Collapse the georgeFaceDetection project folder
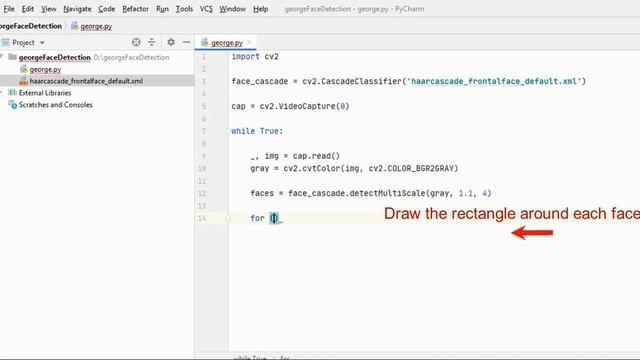 pos(2,57)
